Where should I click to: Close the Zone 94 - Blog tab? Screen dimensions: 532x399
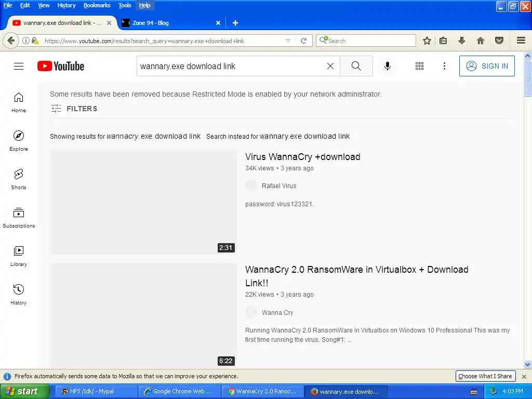[218, 23]
